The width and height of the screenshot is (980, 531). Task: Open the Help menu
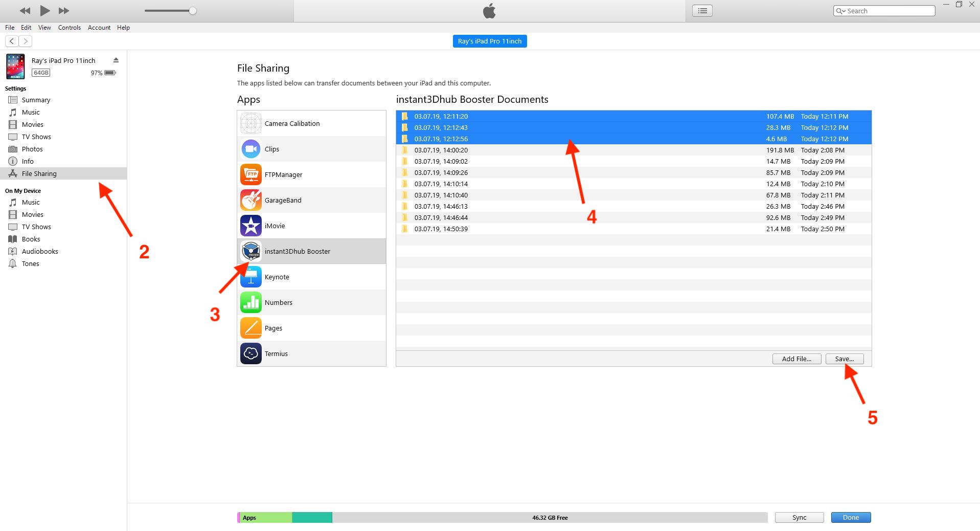123,28
